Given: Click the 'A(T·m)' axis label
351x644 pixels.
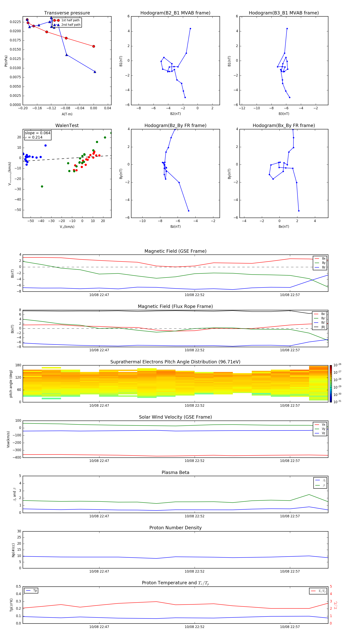Looking at the screenshot, I should (67, 114).
